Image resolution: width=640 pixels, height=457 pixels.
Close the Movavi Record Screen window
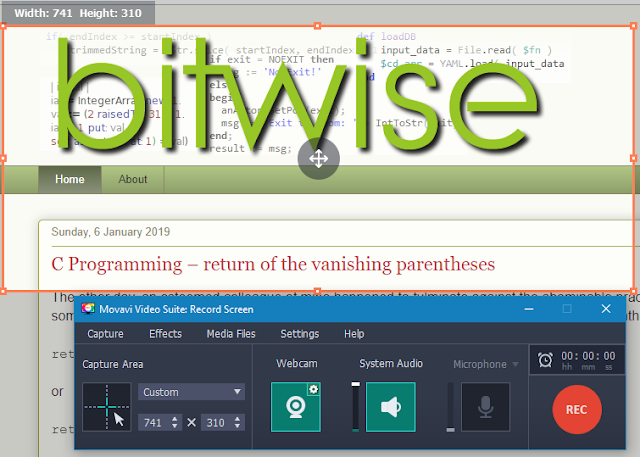(x=606, y=309)
